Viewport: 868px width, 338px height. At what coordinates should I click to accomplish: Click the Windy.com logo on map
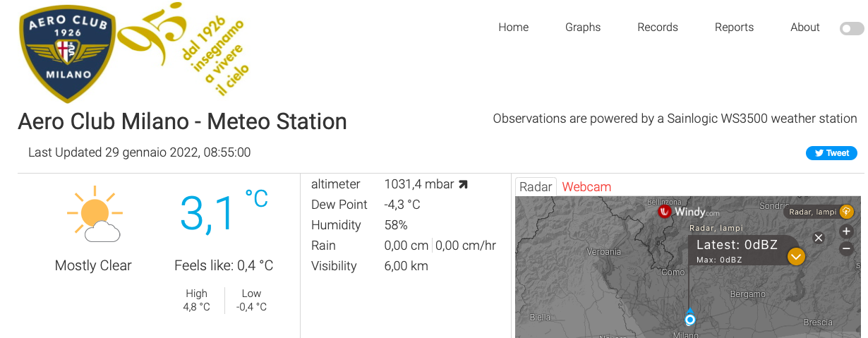(x=689, y=212)
